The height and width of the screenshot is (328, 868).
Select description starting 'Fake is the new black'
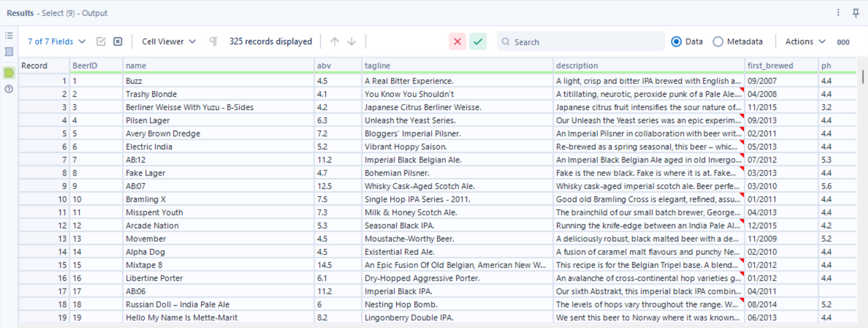tap(649, 173)
